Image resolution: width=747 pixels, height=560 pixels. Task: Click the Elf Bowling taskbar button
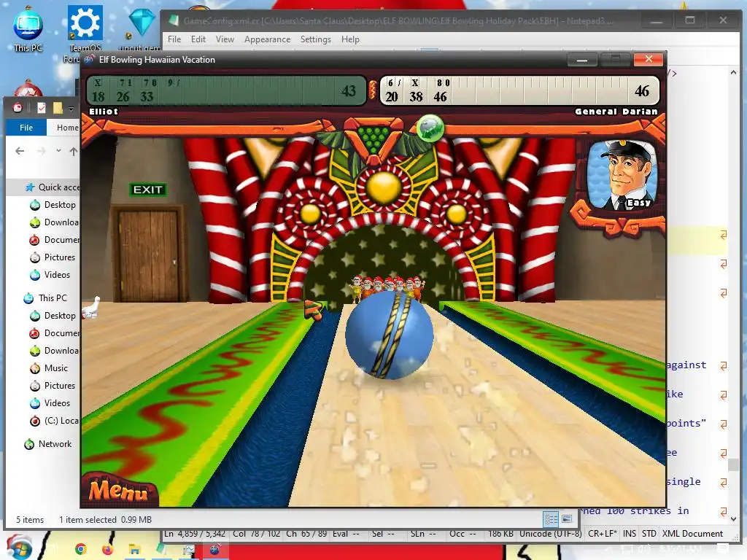[x=214, y=550]
